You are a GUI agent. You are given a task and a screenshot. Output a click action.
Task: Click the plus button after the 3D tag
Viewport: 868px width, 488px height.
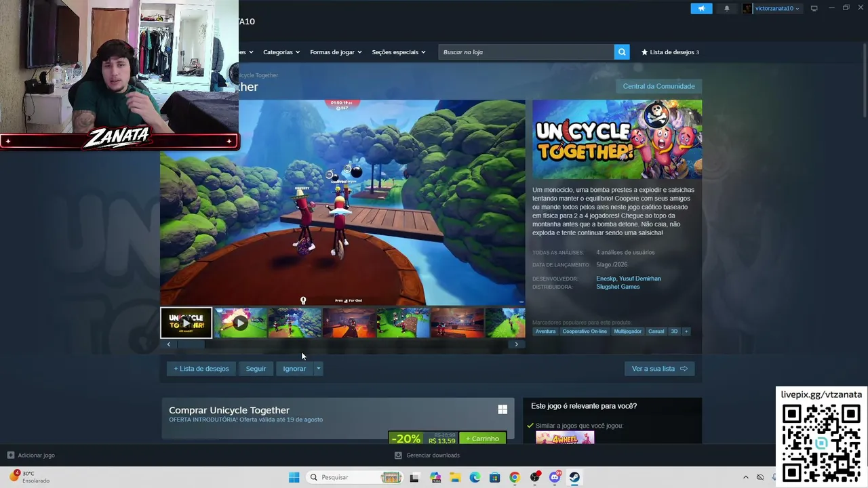(686, 331)
